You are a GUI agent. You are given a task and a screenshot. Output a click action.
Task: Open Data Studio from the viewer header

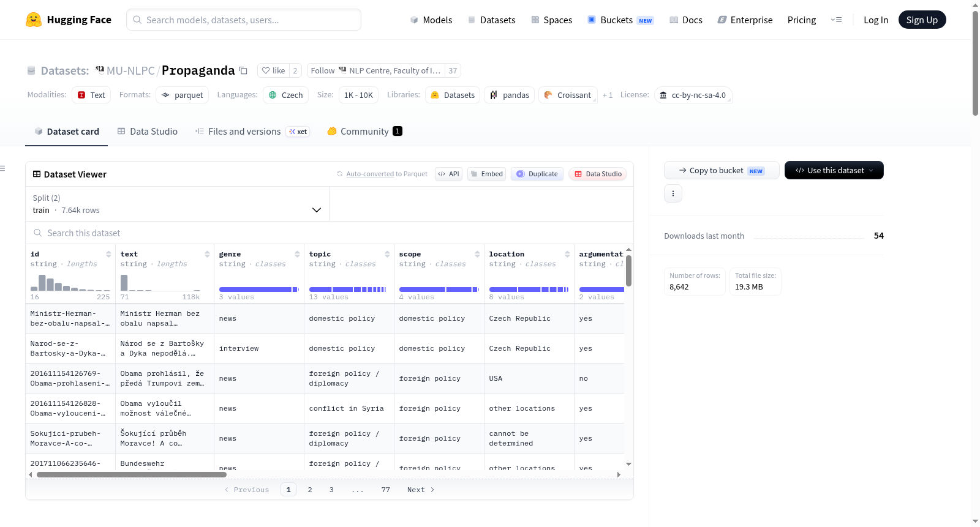(x=598, y=174)
